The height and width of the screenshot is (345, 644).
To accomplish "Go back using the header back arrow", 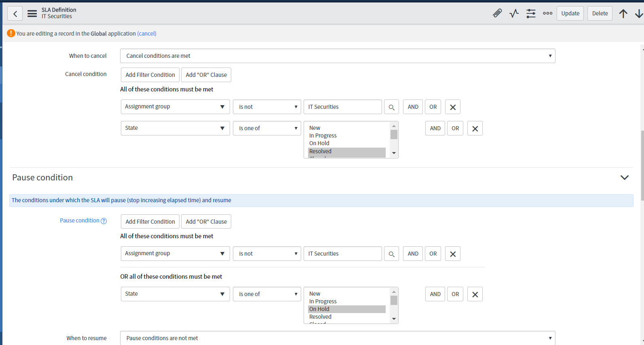I will click(x=15, y=13).
